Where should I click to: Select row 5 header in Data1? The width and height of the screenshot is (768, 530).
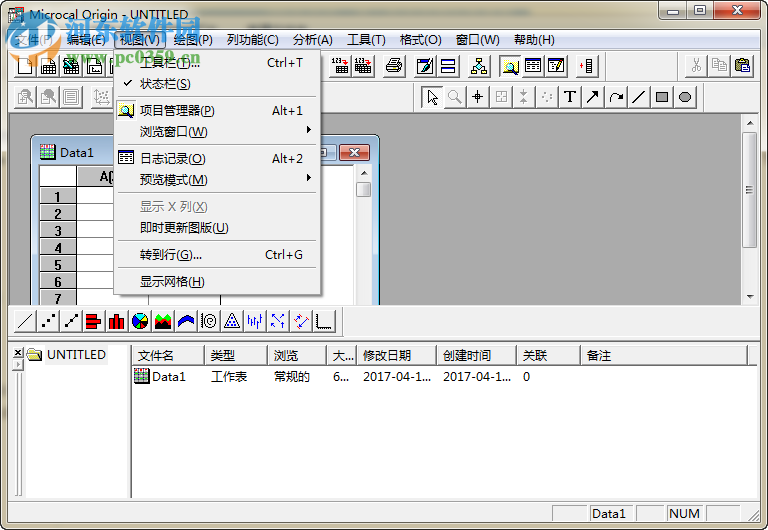tap(58, 265)
